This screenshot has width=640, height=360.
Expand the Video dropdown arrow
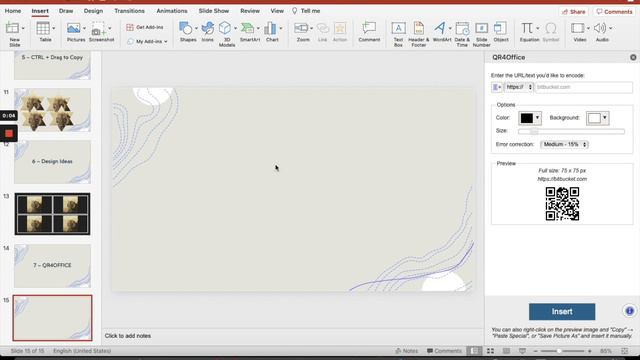click(x=588, y=28)
